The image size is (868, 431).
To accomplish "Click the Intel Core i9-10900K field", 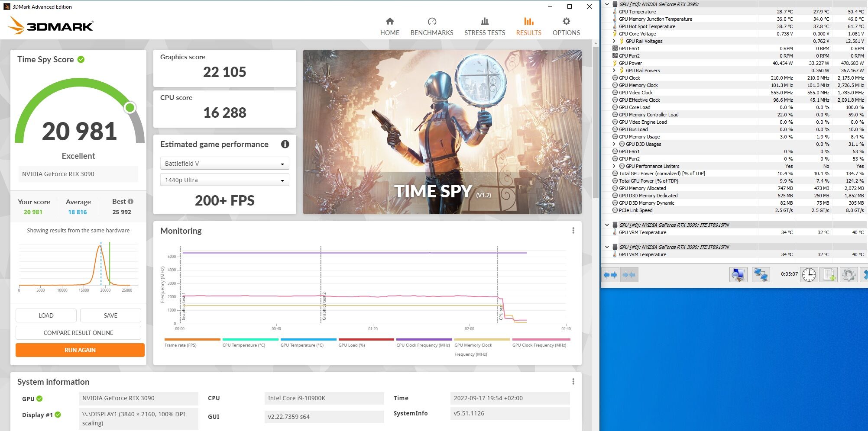I will 324,398.
